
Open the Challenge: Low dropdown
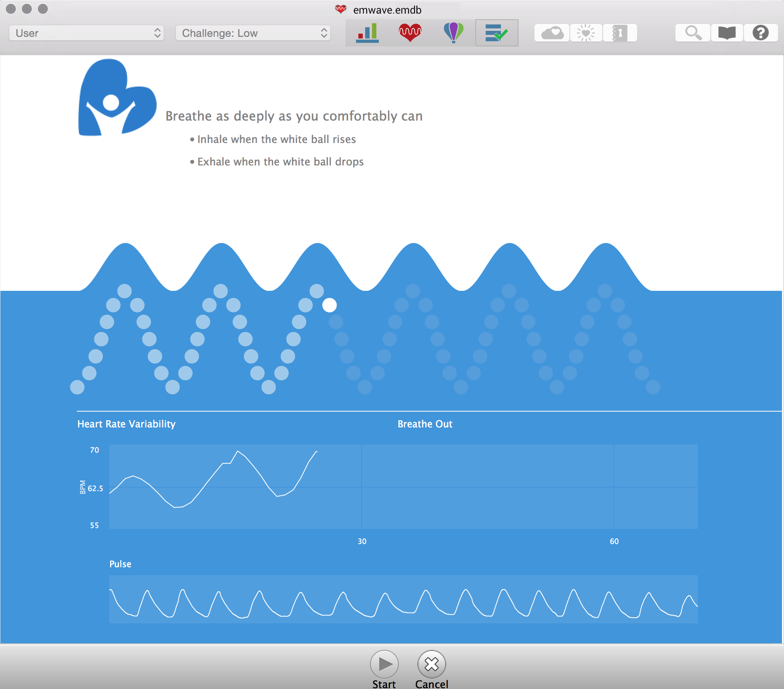coord(253,33)
